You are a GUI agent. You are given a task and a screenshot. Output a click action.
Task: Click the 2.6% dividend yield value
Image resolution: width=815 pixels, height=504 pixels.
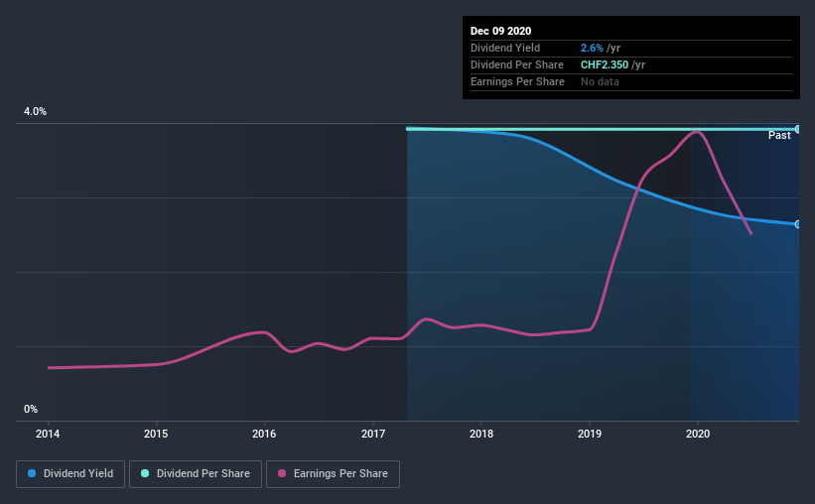point(591,48)
